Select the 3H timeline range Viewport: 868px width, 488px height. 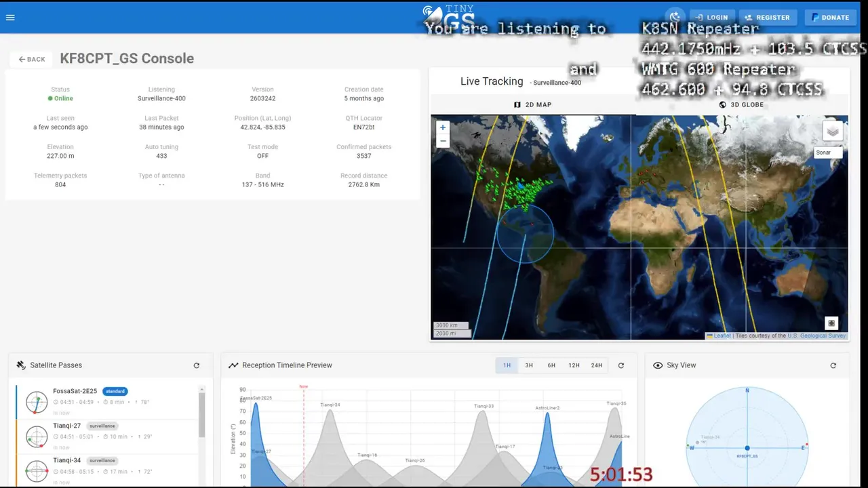[529, 365]
